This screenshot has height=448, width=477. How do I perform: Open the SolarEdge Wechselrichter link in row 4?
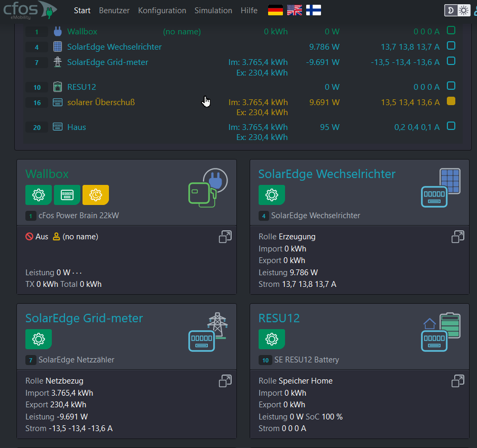coord(114,47)
